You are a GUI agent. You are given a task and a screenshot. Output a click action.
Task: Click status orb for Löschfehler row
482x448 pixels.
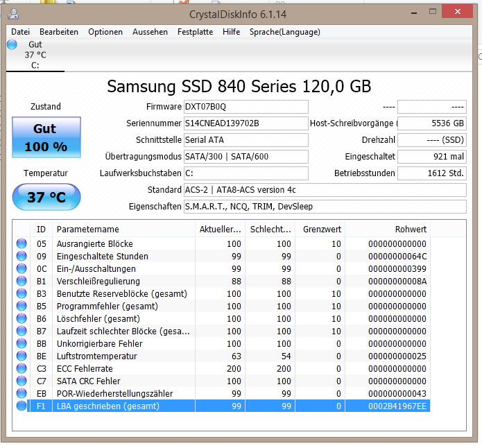point(21,318)
